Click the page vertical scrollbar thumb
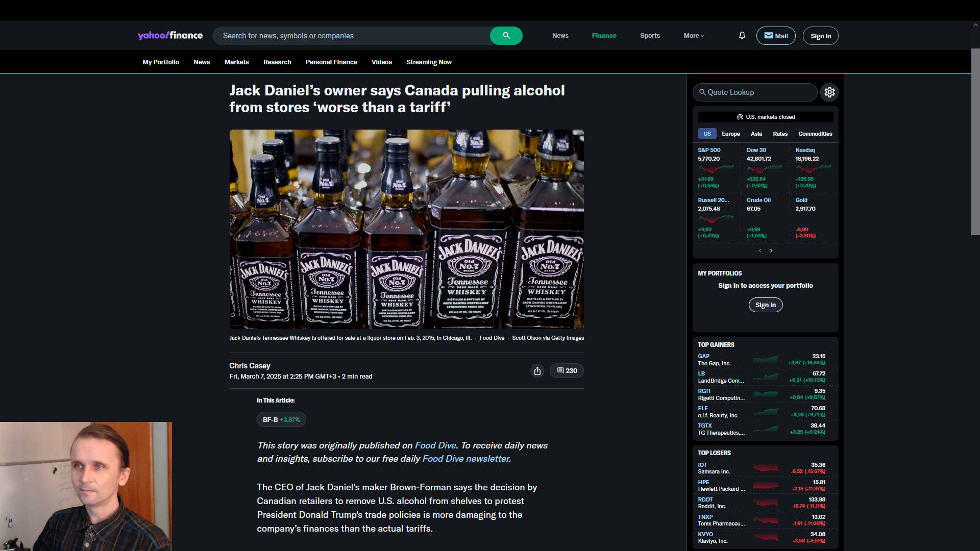This screenshot has height=551, width=980. (975, 142)
